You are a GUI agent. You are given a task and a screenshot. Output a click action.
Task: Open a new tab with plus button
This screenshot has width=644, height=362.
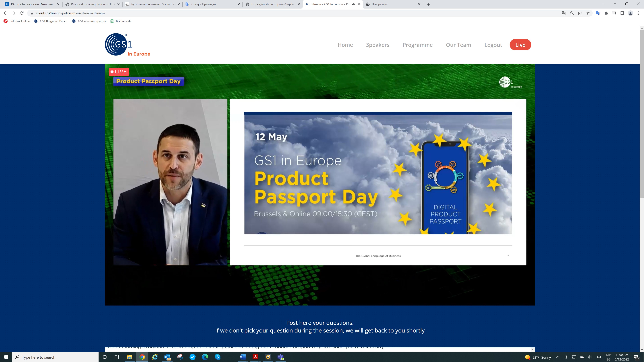point(428,4)
